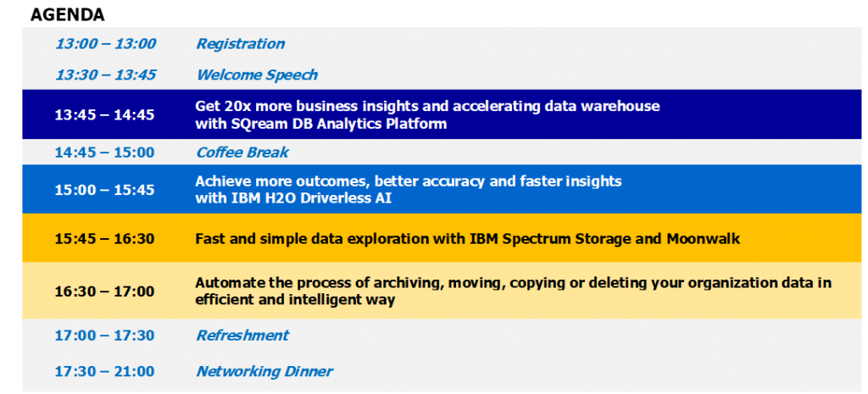Click 'Get 20x more business insights' line

click(x=427, y=106)
